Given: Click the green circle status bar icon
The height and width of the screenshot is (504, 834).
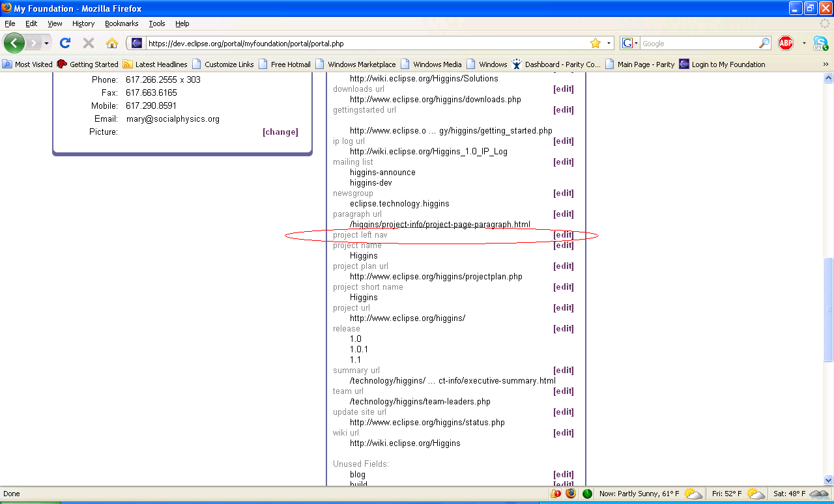Looking at the screenshot, I should [x=587, y=494].
